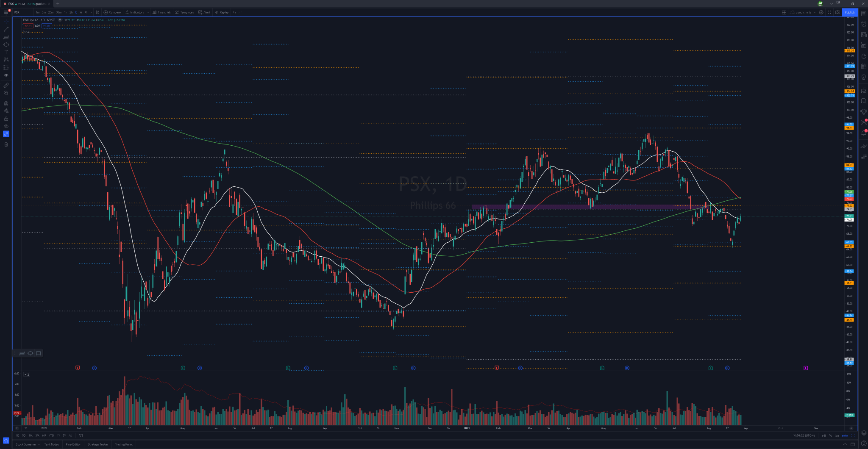Expand the Indicators favorites dropdown arrow
The width and height of the screenshot is (868, 449).
148,12
